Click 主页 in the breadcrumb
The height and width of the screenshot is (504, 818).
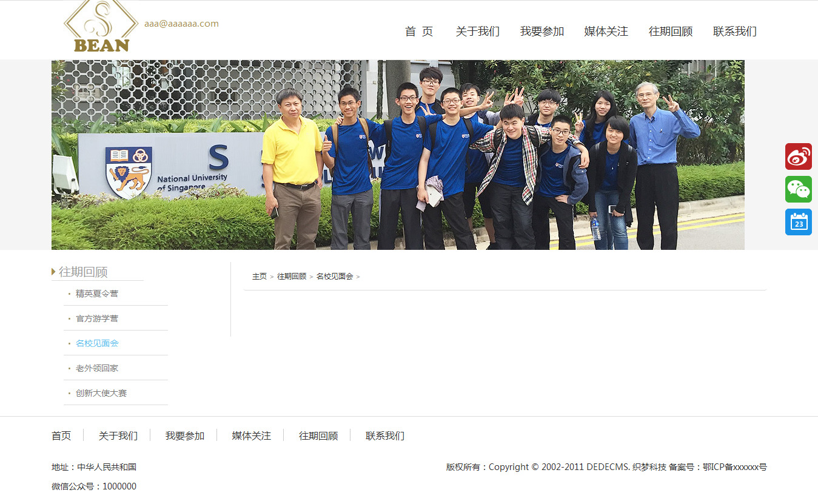[259, 277]
